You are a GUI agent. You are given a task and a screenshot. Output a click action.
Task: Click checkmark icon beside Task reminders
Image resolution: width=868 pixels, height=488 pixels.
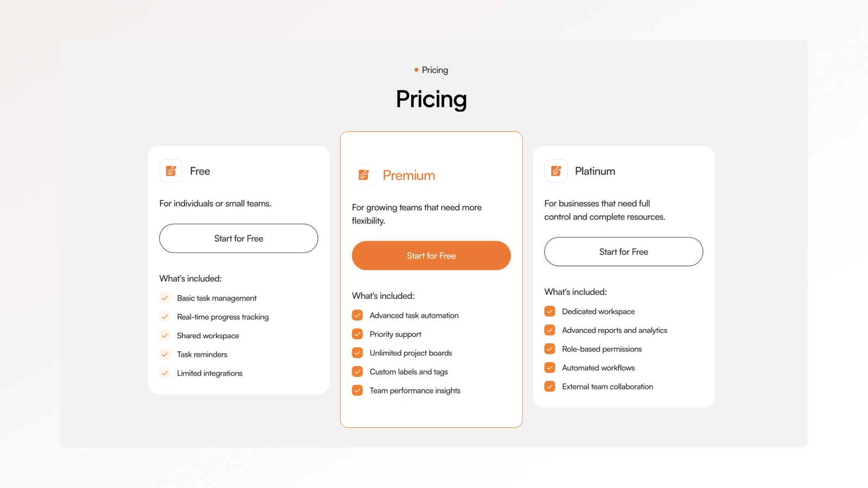pyautogui.click(x=165, y=354)
